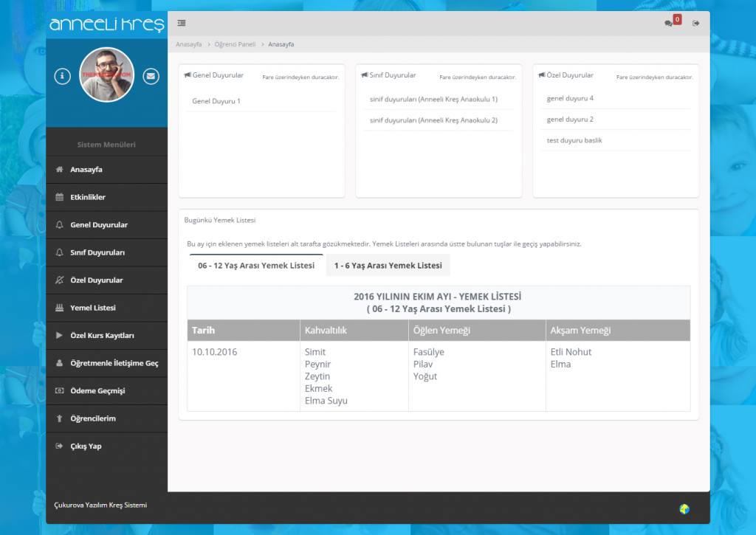Screen dimensions: 756x535
Task: Open Ödeme Geçmişi in sidebar menu
Action: 97,391
